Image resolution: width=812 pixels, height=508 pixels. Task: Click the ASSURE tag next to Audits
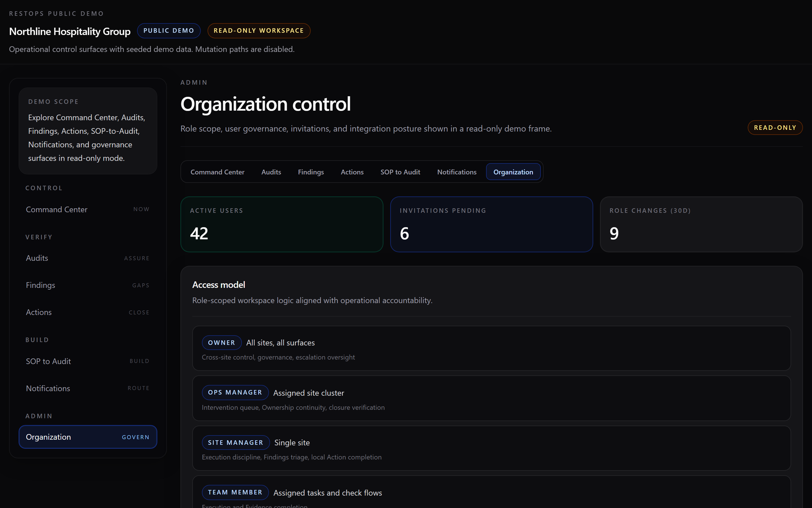[136, 258]
